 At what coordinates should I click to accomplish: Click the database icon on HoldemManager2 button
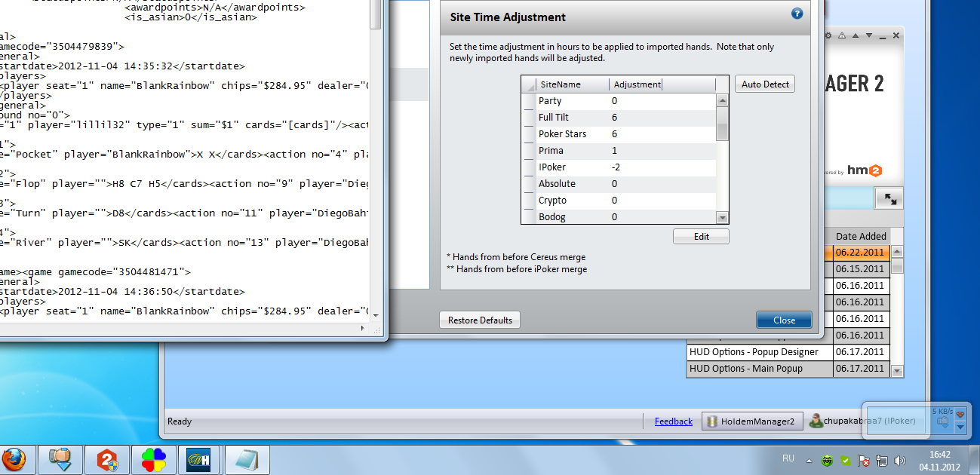click(711, 421)
